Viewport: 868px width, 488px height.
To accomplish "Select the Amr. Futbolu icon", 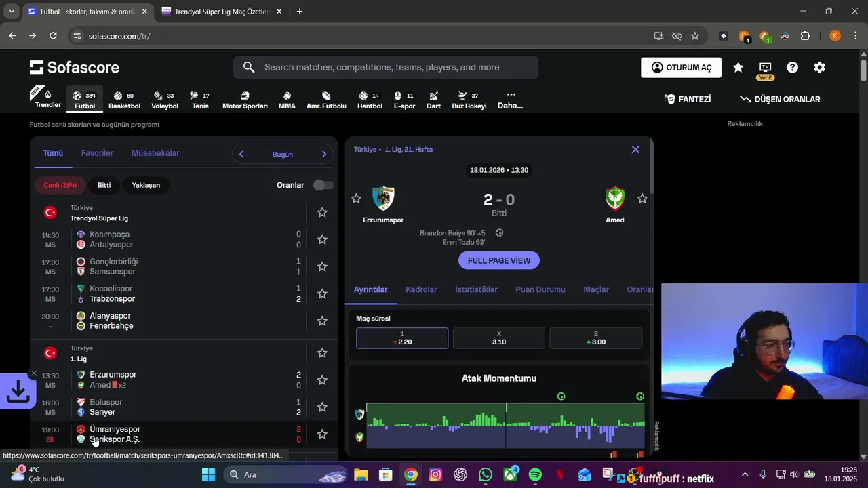I will point(326,100).
